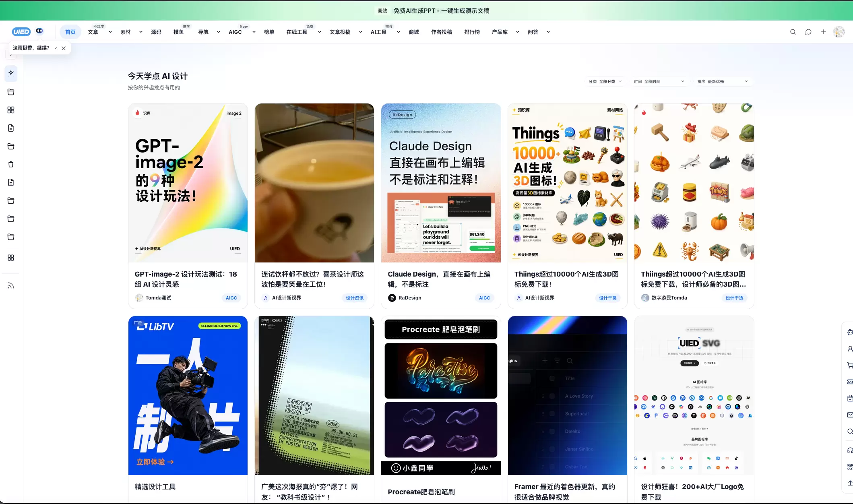Screen dimensions: 853x504
Task: Click the 数字游民Tomda author name
Action: click(x=669, y=298)
